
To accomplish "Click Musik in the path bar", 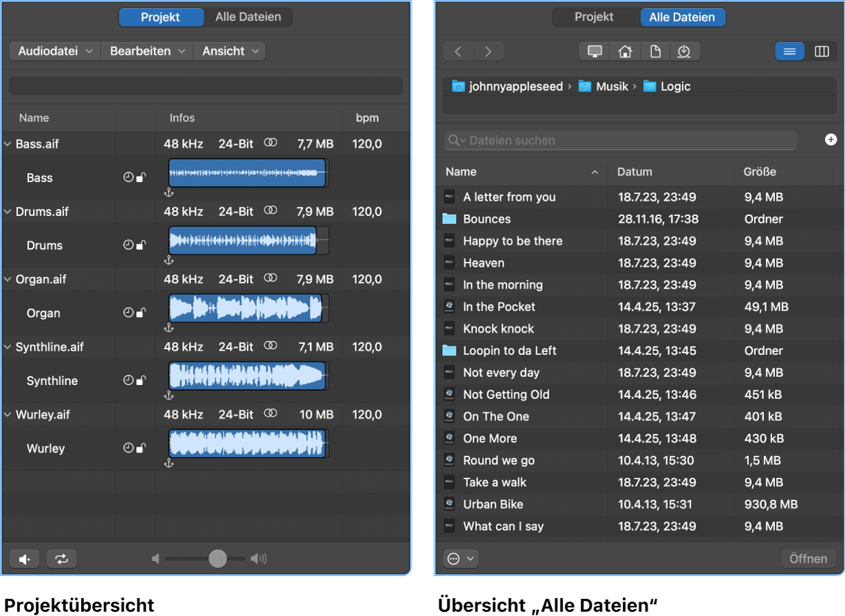I will click(x=604, y=87).
